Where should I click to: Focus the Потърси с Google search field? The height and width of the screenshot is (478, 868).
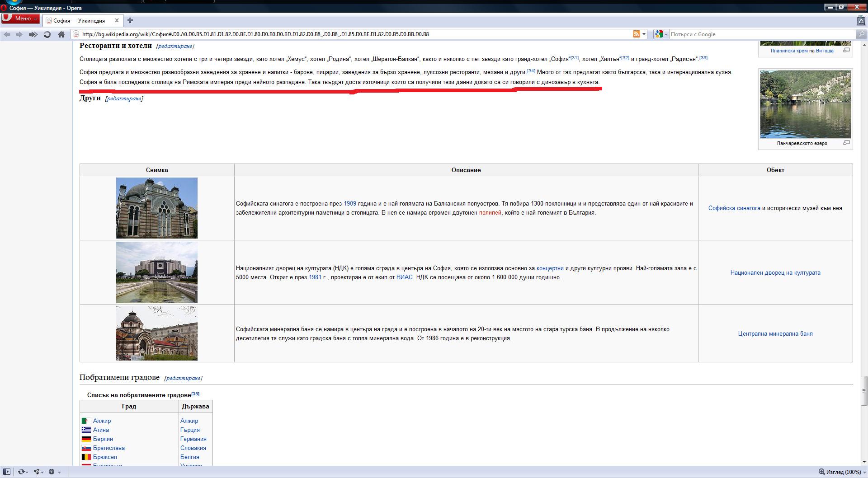click(762, 34)
